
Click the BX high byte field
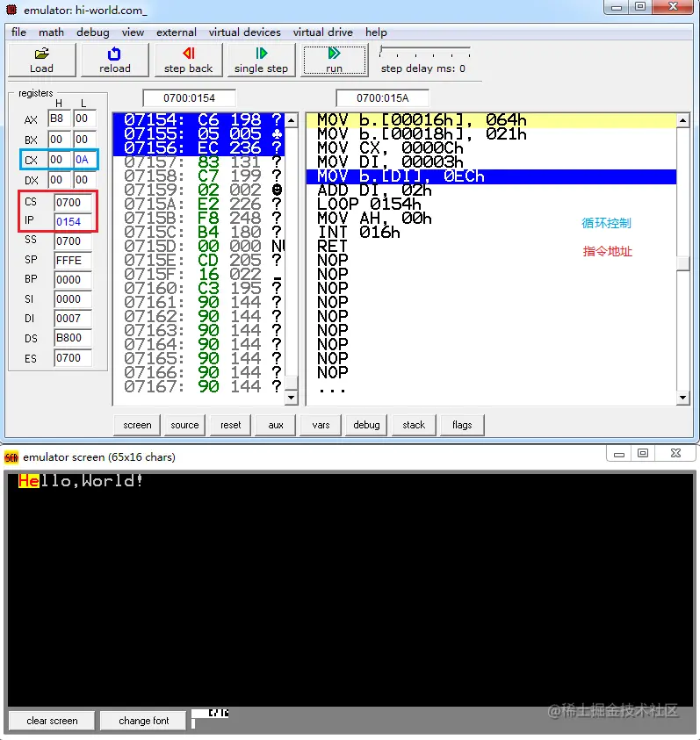[59, 140]
